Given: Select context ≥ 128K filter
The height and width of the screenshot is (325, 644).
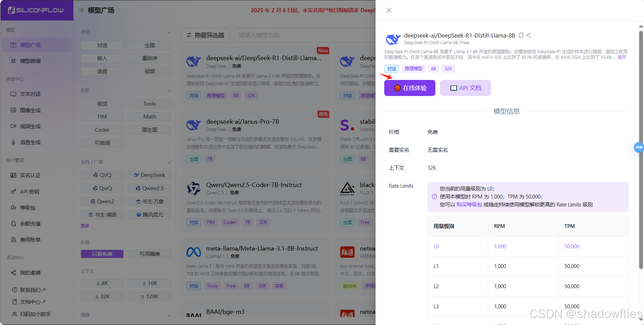Looking at the screenshot, I should (x=150, y=296).
